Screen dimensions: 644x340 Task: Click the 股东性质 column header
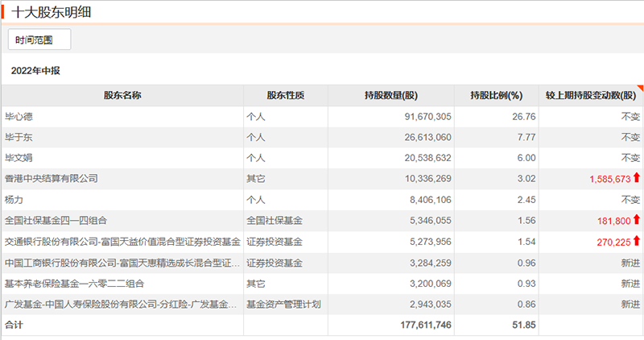pos(286,95)
